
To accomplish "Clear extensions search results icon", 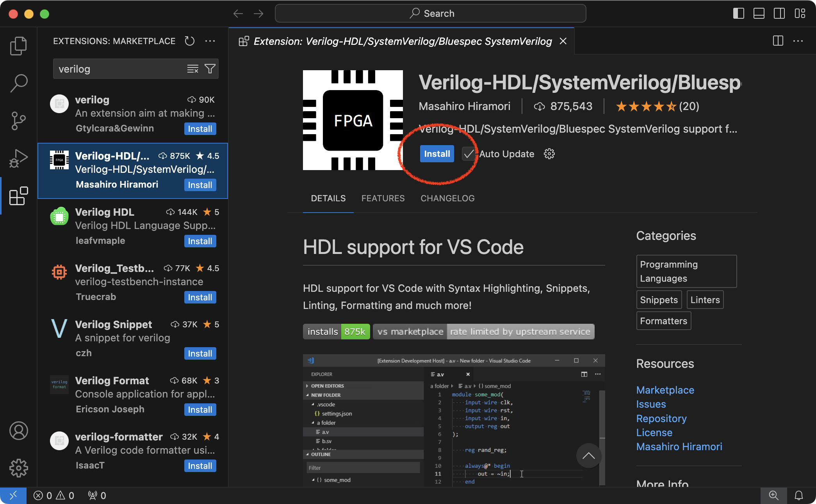I will tap(192, 69).
